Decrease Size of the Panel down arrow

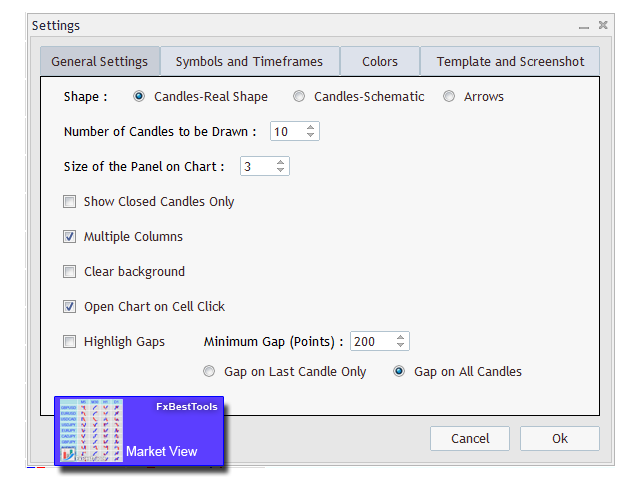coord(280,170)
